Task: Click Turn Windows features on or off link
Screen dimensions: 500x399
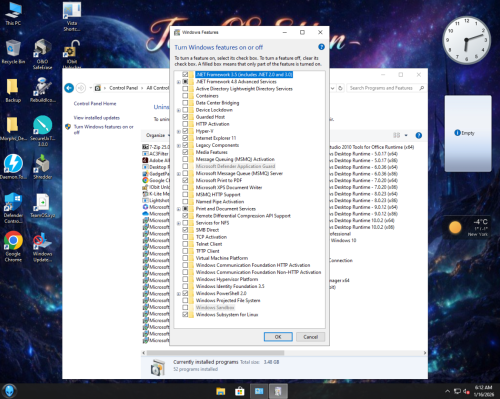Action: click(x=103, y=129)
